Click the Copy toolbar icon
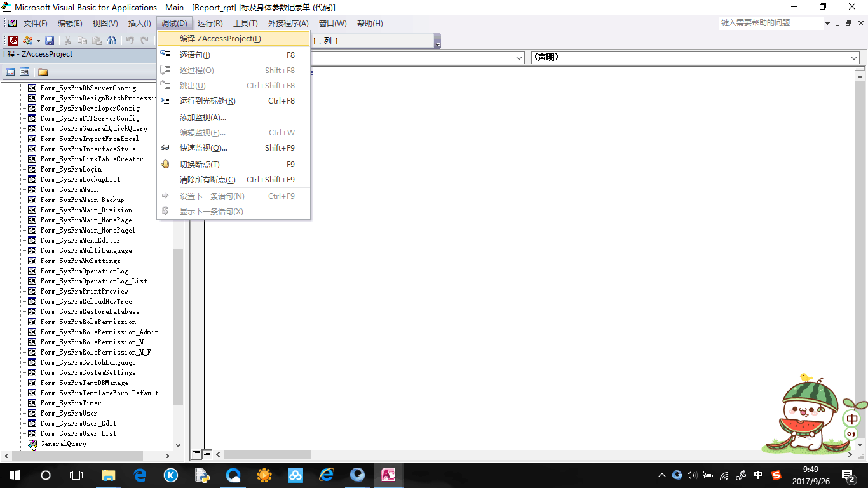This screenshot has width=868, height=488. click(82, 40)
